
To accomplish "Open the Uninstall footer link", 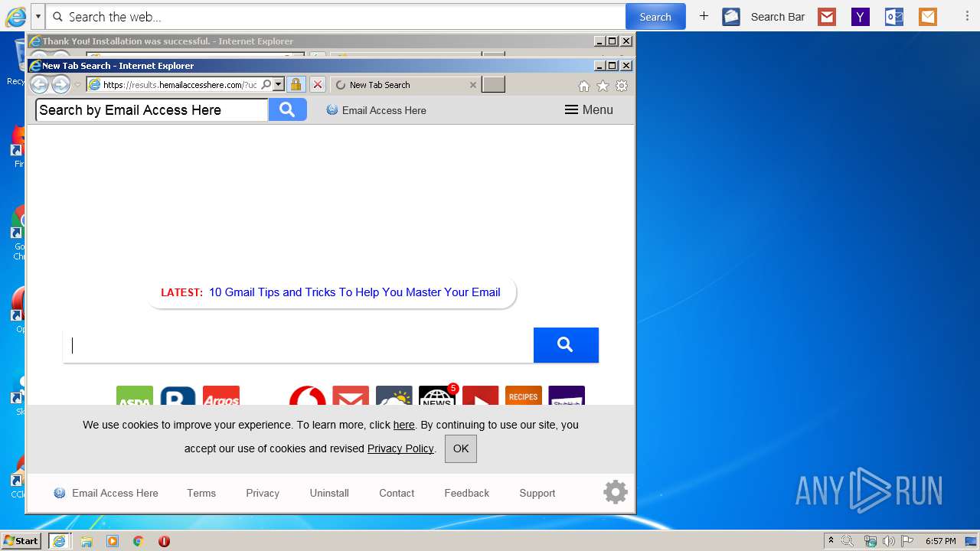I will (x=329, y=493).
